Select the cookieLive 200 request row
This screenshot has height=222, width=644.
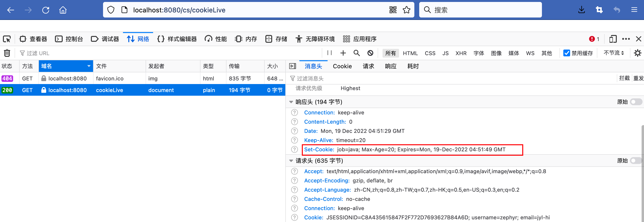coord(142,90)
